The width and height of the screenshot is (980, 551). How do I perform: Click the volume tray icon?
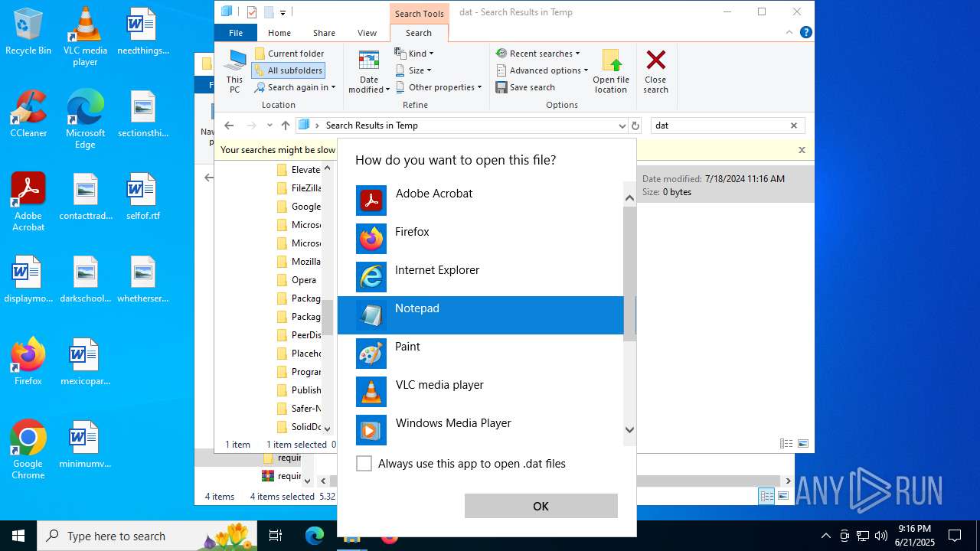[x=881, y=536]
